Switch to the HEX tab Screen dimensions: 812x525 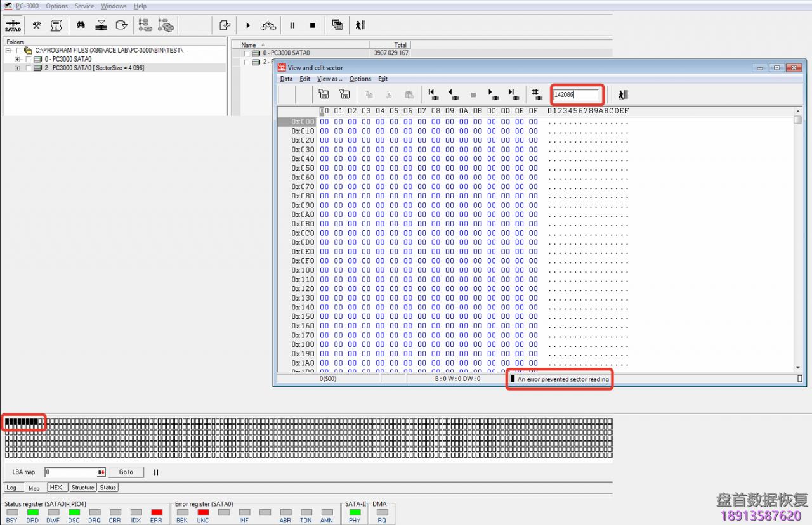[56, 488]
